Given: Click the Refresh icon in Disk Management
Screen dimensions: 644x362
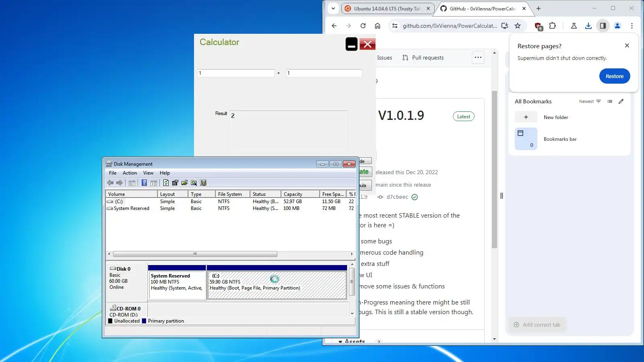Looking at the screenshot, I should (166, 183).
